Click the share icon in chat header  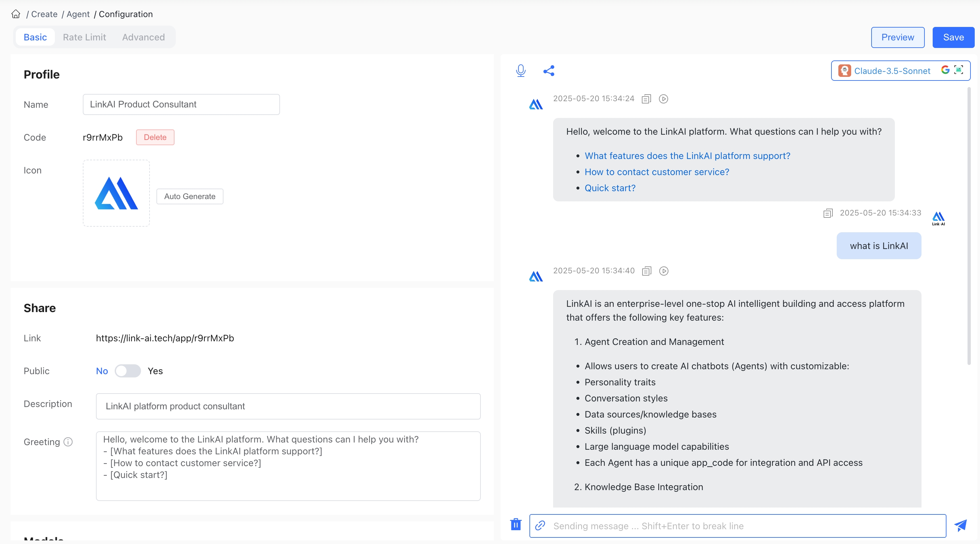pyautogui.click(x=548, y=71)
